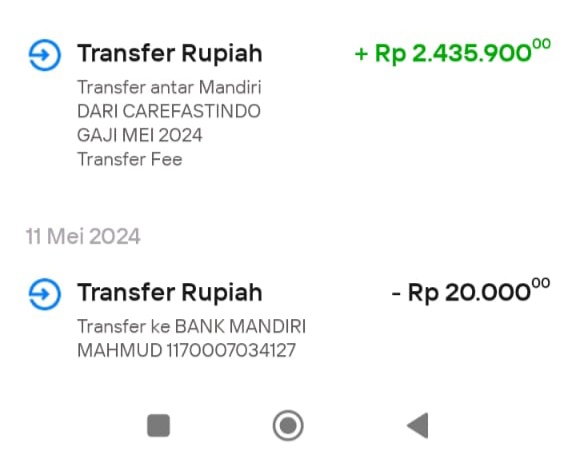574x463 pixels.
Task: Open recent apps with the square button
Action: tap(159, 426)
